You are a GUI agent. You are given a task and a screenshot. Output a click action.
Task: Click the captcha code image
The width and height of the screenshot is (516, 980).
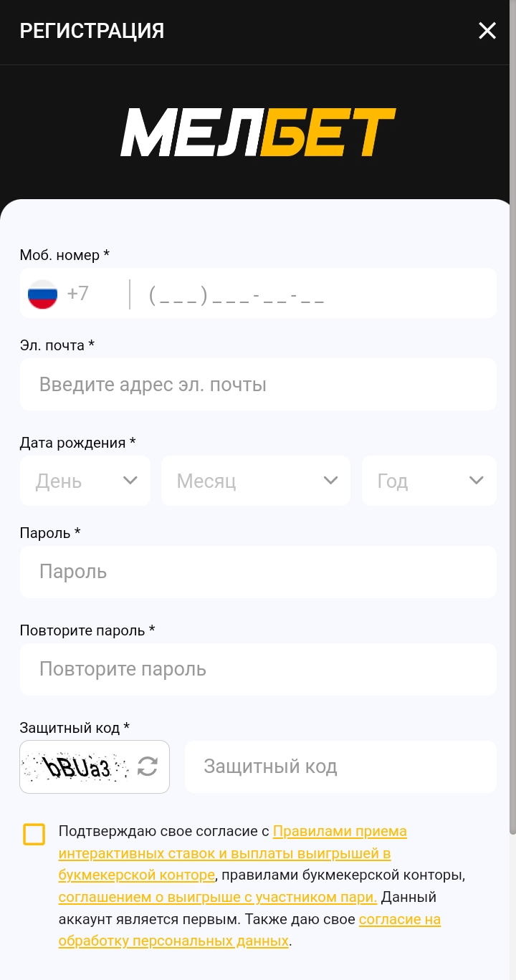(x=77, y=767)
